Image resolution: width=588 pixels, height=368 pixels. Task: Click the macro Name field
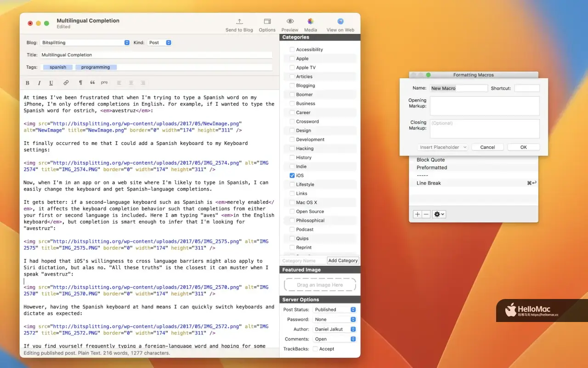(458, 88)
